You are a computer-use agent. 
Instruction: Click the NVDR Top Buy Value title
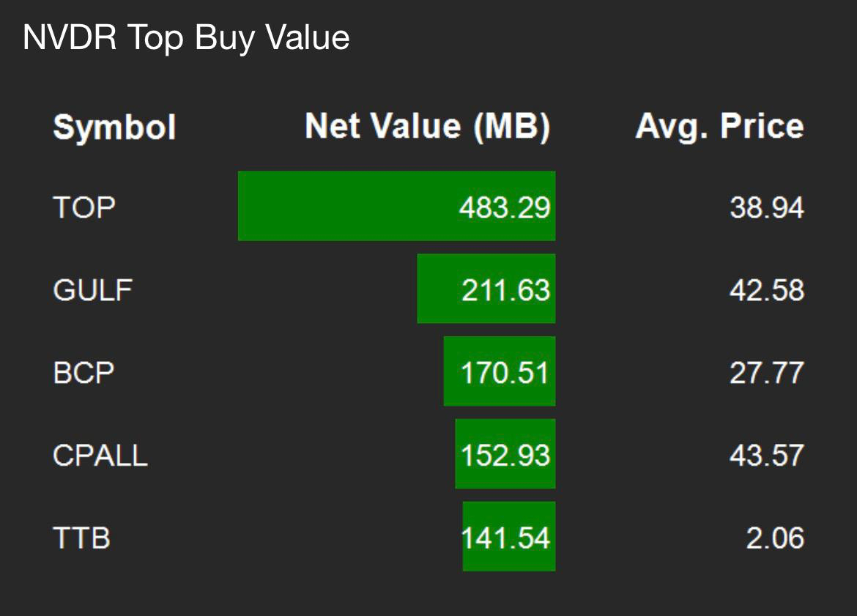click(186, 38)
